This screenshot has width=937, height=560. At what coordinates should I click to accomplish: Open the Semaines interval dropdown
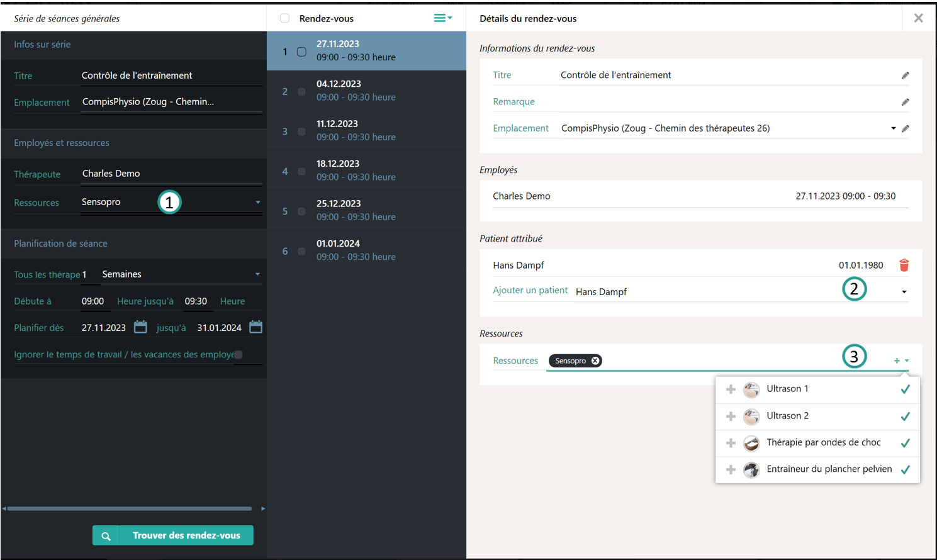(257, 274)
